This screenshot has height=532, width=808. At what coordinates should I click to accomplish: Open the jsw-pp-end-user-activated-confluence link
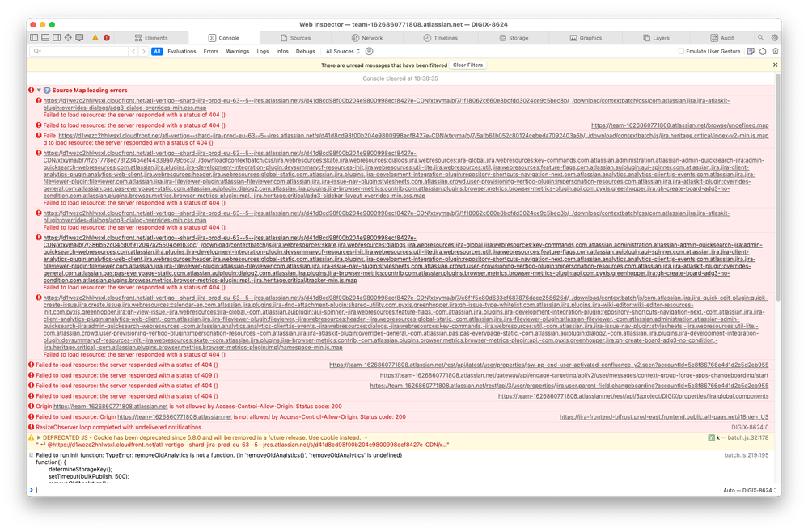point(549,365)
